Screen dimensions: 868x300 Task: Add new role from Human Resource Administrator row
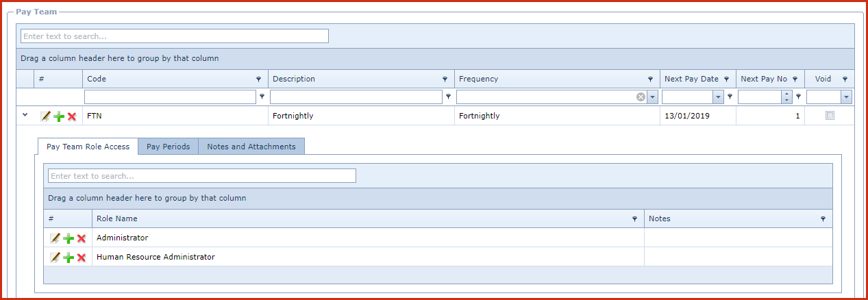tap(69, 258)
